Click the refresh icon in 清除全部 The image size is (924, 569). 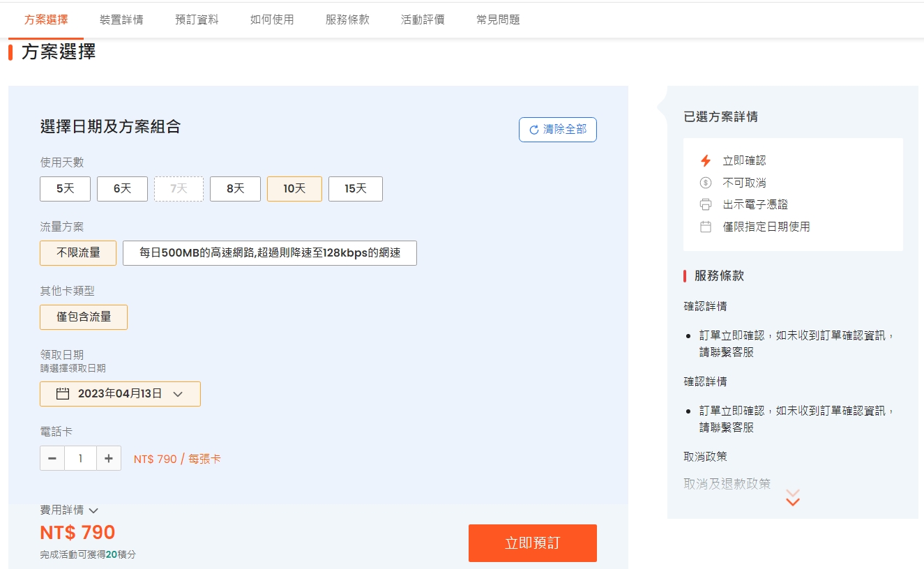coord(534,130)
